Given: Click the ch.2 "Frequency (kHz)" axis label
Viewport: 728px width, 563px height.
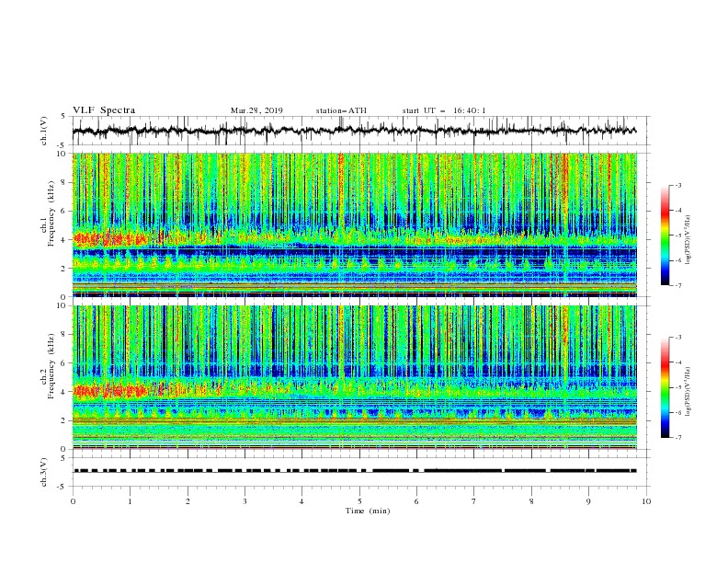Looking at the screenshot, I should tap(51, 366).
